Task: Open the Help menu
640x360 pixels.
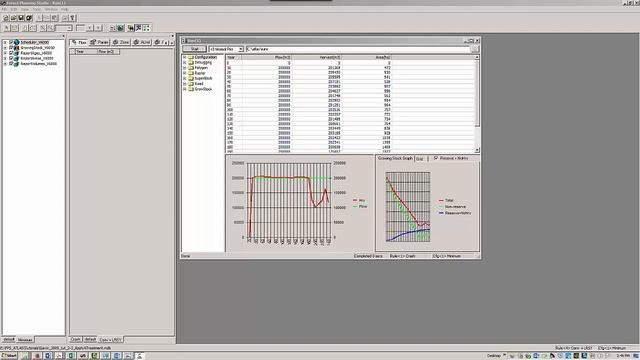Action: tap(64, 9)
